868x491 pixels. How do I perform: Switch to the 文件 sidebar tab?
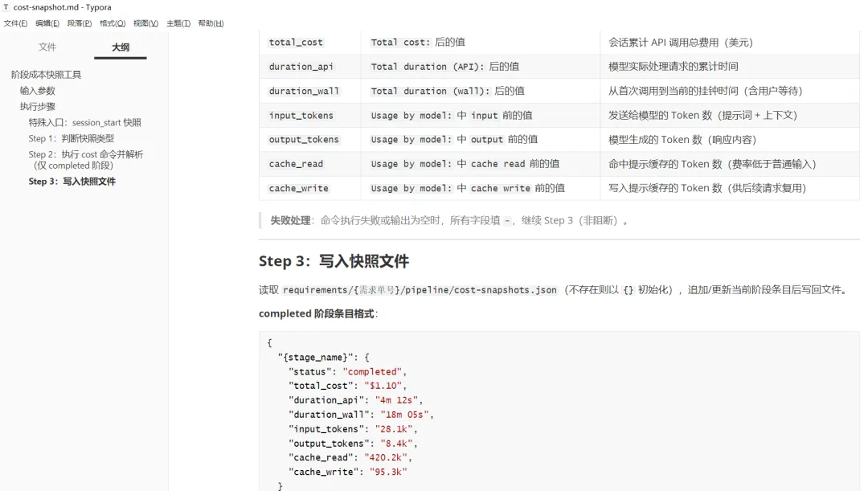(47, 47)
